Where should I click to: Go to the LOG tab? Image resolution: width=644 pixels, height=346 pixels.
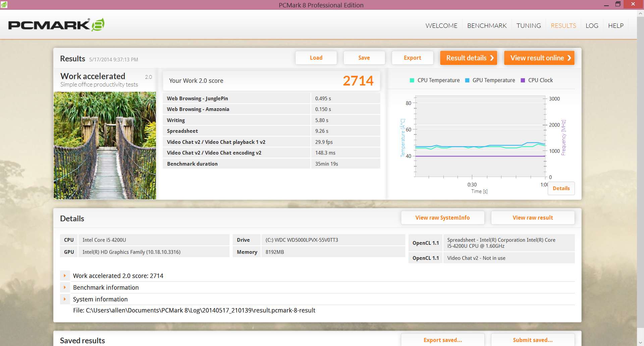pos(592,25)
